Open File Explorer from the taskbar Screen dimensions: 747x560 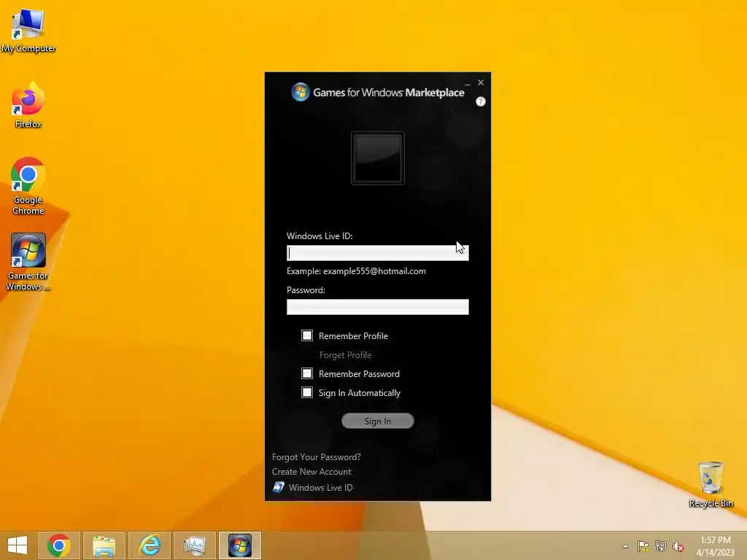point(104,545)
